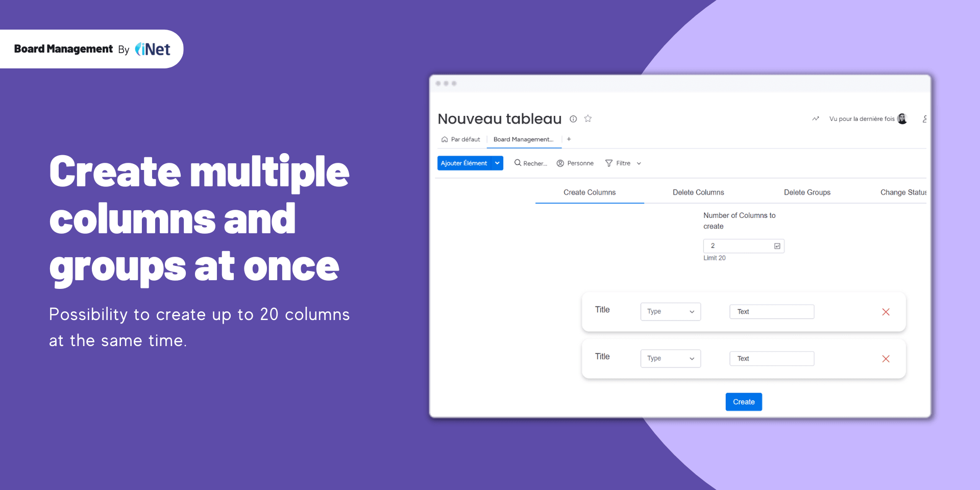This screenshot has height=490, width=980.
Task: Remove the second Title row with red X
Action: tap(886, 359)
